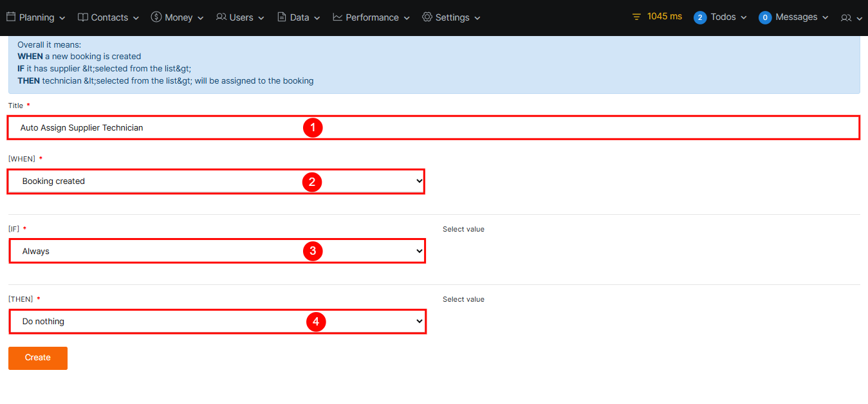Open the Money menu
Image resolution: width=868 pixels, height=404 pixels.
click(x=183, y=17)
